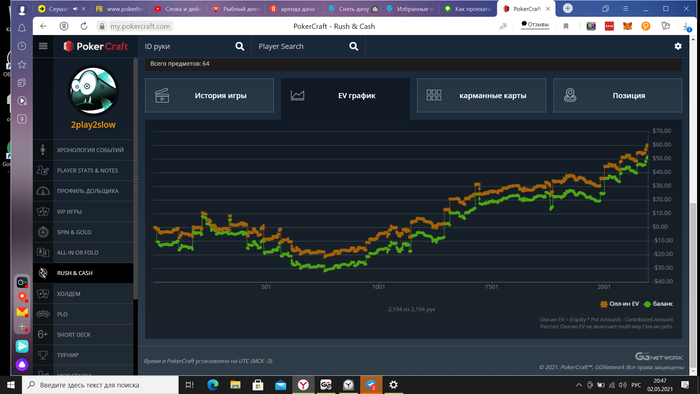
Task: Click the PokerCraft logo
Action: click(x=96, y=46)
